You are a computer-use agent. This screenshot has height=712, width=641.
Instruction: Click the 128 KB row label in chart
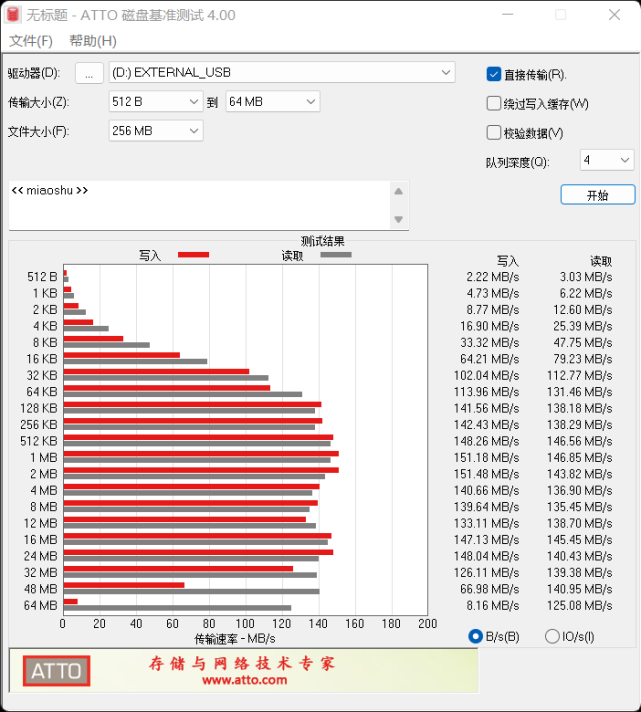click(x=39, y=408)
